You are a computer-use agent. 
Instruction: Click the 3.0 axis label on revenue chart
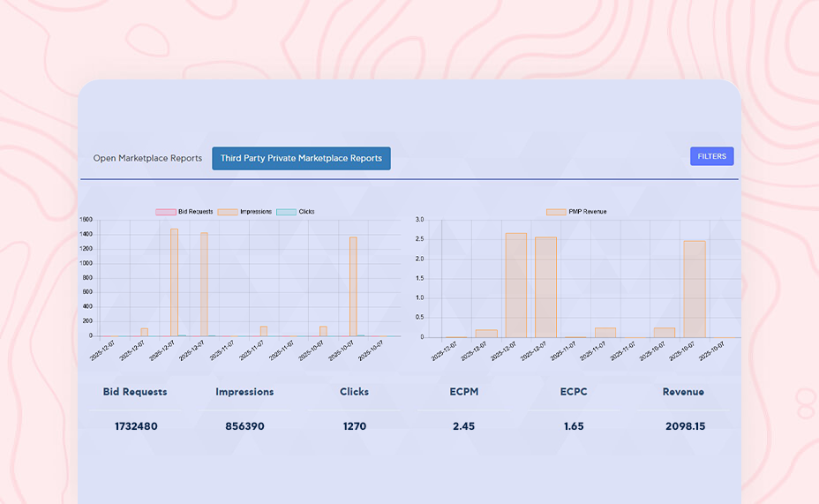(x=419, y=220)
